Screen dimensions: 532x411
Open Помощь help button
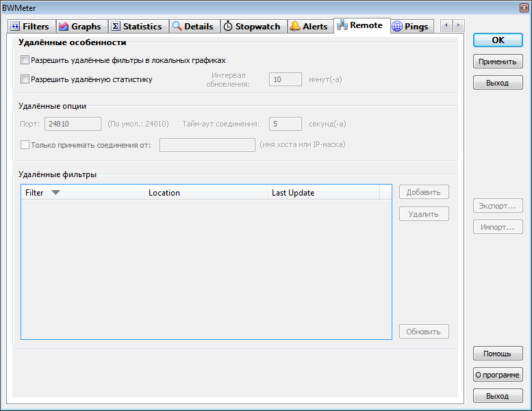(x=498, y=354)
